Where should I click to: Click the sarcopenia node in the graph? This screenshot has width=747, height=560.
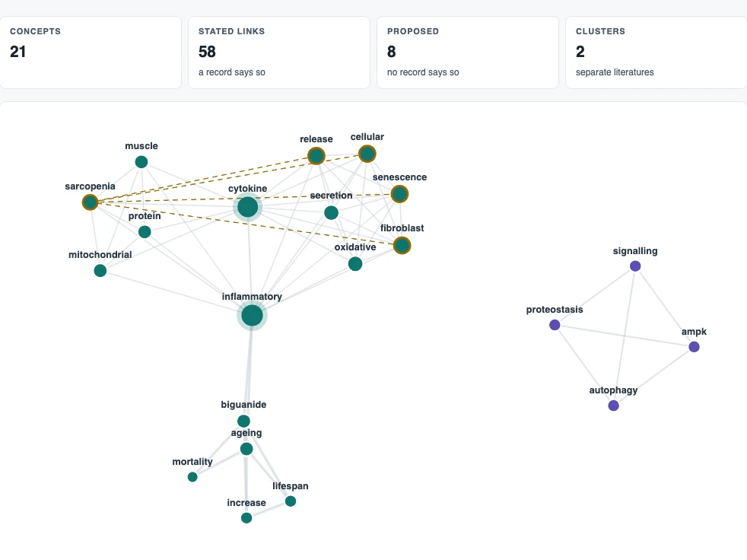pos(90,202)
